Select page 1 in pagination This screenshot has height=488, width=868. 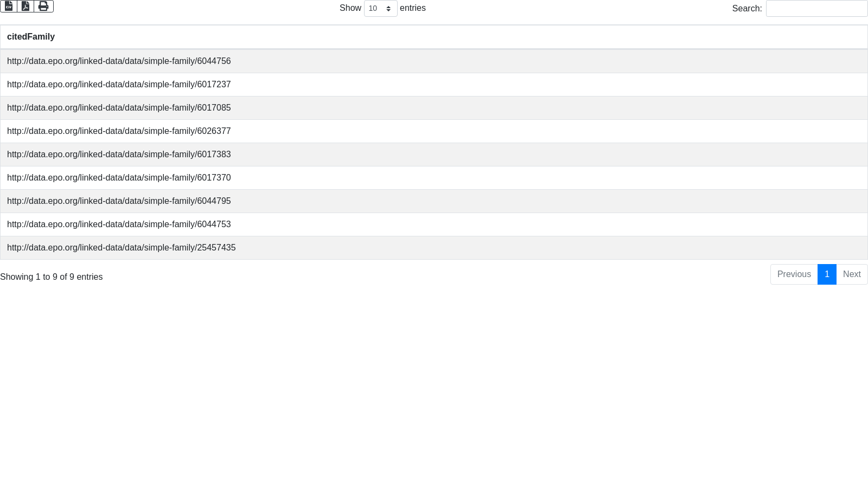827,274
